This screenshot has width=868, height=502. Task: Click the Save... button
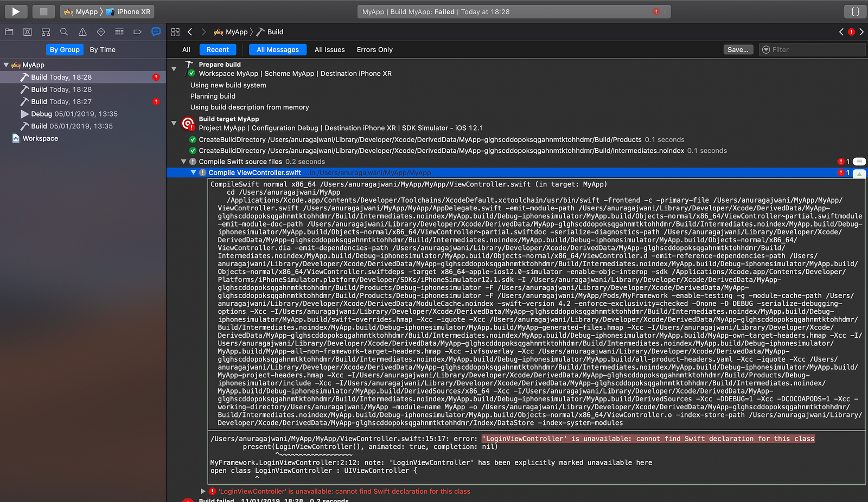[x=738, y=49]
